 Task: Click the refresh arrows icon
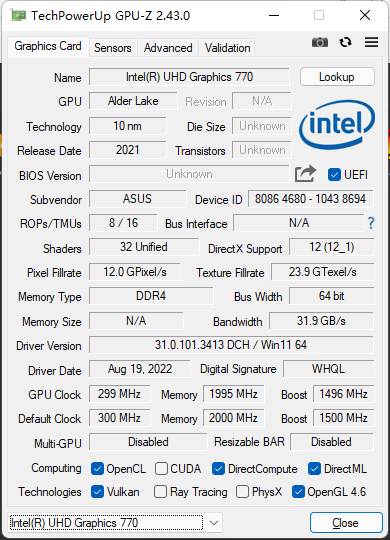click(345, 42)
